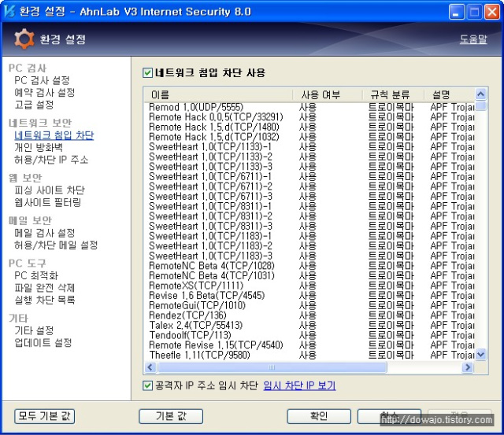Click the settings gear icon in header
Screen dimensions: 504x435
coord(24,39)
